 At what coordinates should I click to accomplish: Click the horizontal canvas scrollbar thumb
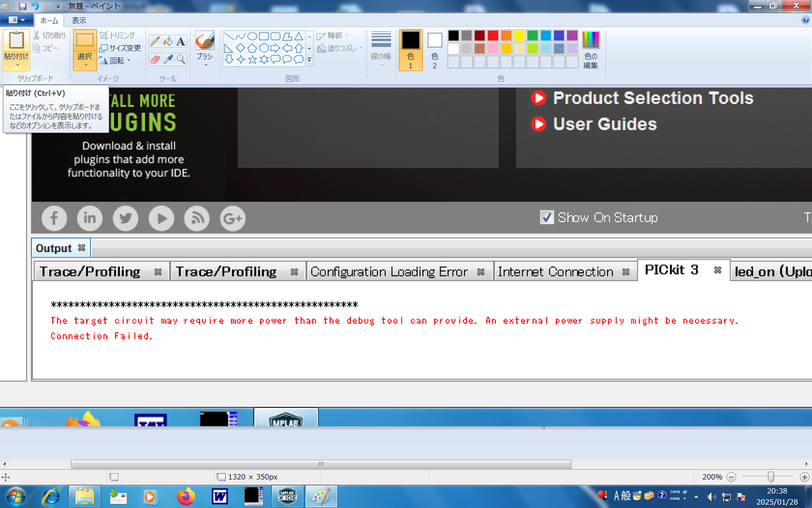pos(321,464)
